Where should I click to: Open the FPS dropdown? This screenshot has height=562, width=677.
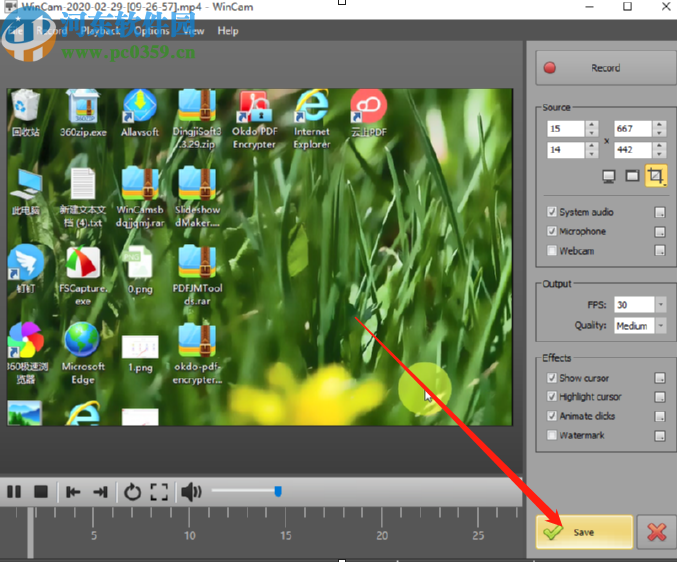tap(660, 304)
